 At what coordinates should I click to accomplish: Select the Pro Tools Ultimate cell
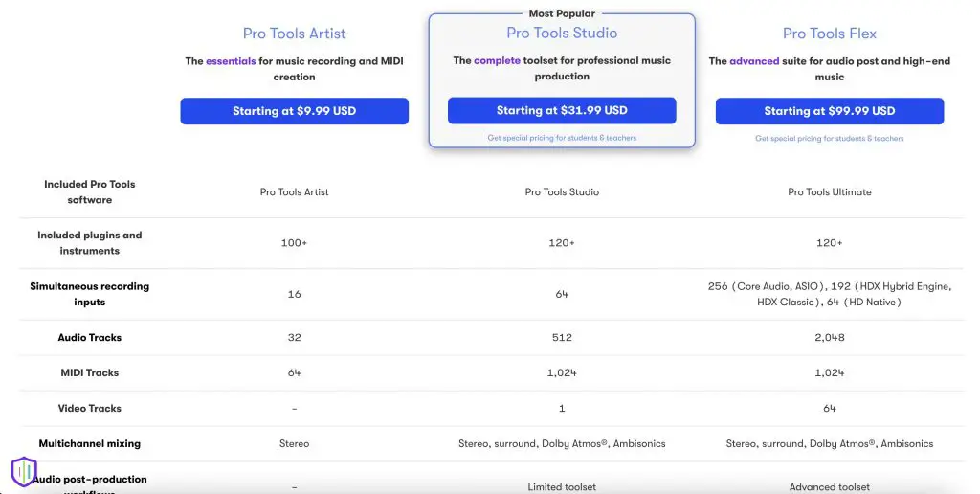pos(830,192)
